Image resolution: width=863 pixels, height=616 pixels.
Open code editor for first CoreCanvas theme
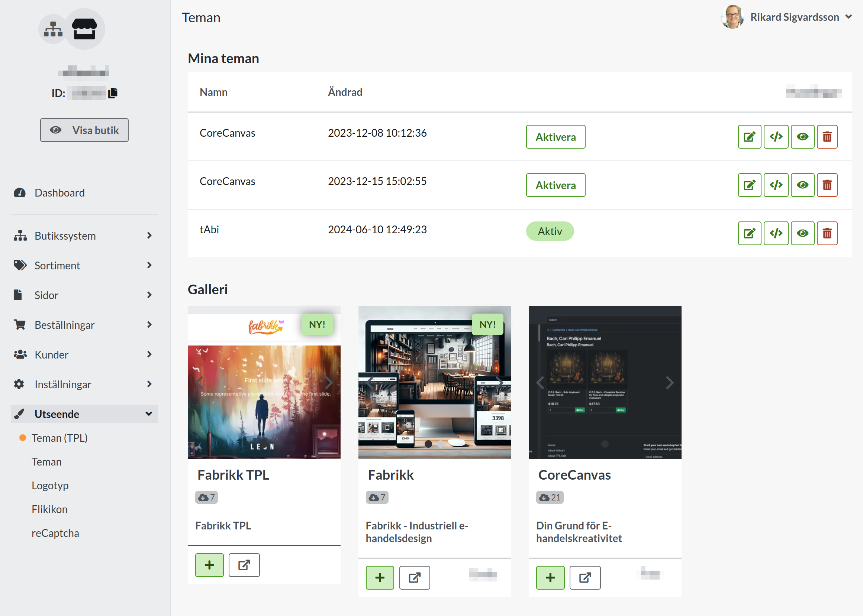click(x=776, y=137)
